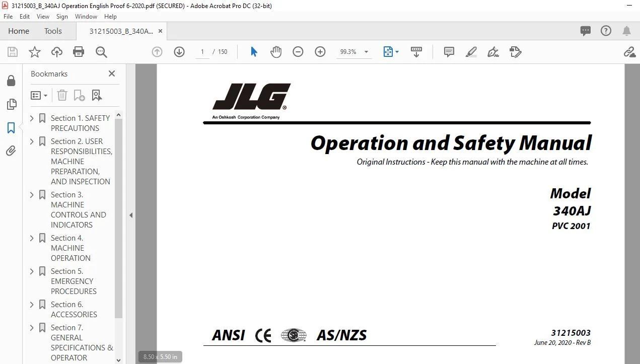The height and width of the screenshot is (364, 640).
Task: Open the chat messages icon
Action: [x=585, y=31]
